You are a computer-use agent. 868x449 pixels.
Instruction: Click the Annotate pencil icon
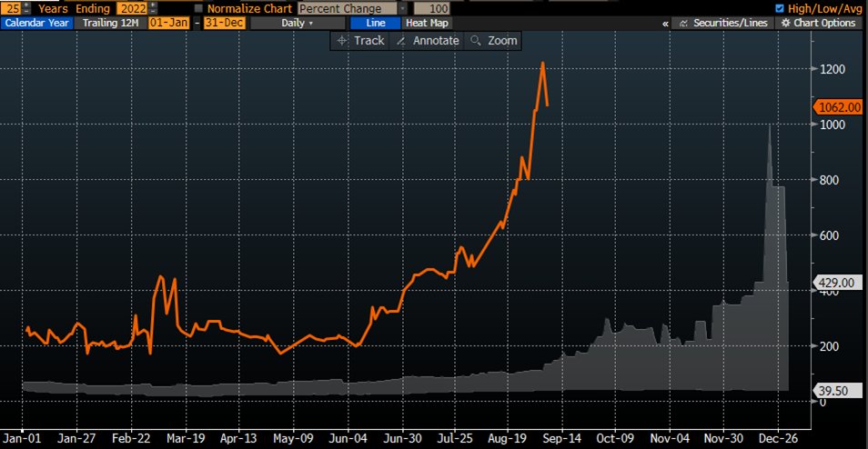pos(401,41)
